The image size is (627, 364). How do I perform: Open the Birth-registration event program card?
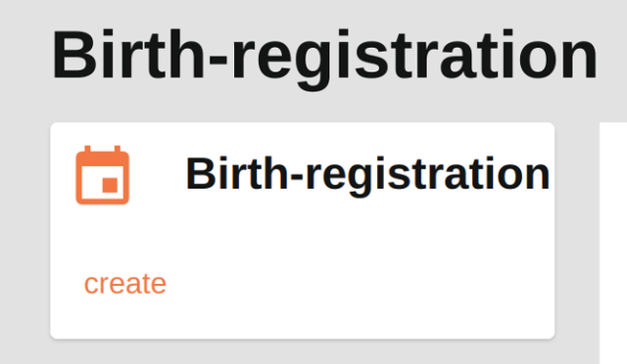[x=303, y=231]
